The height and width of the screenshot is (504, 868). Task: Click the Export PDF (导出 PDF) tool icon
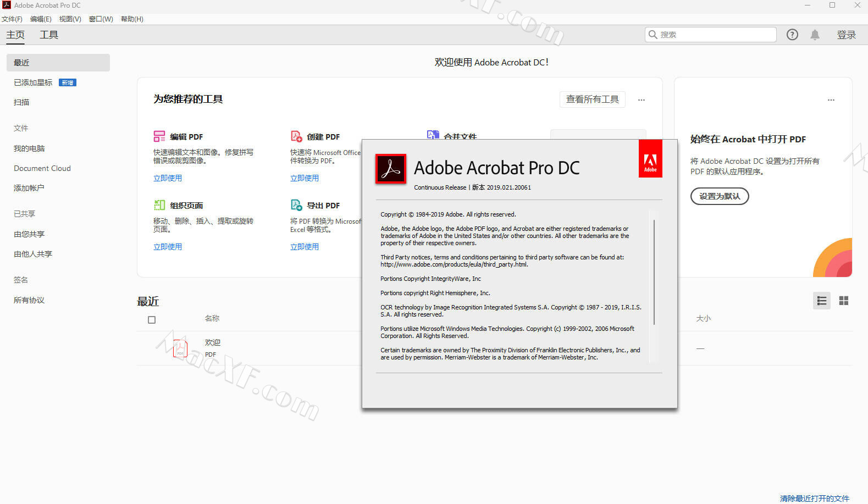pyautogui.click(x=296, y=205)
